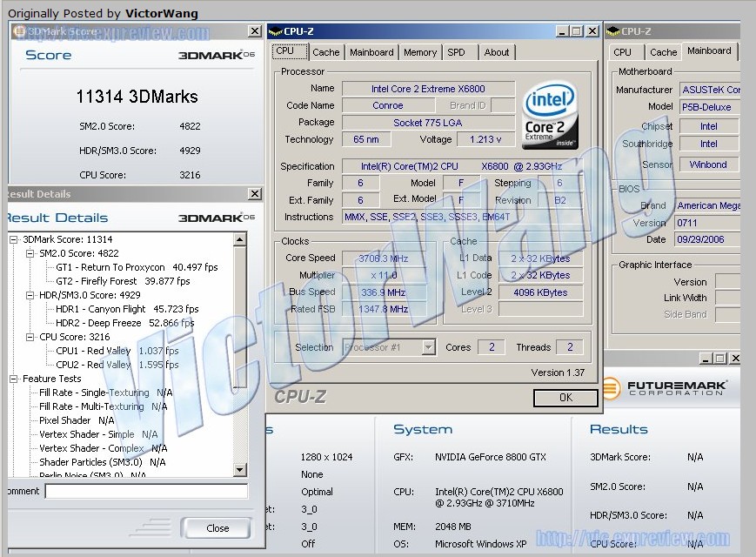Collapse the HDR/SM3.0 Score tree node
756x557 pixels.
(x=30, y=295)
